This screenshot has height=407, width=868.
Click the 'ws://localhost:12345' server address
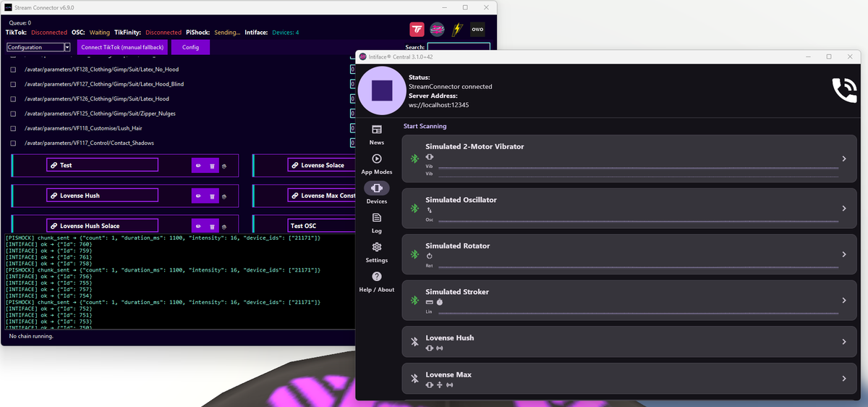tap(438, 105)
